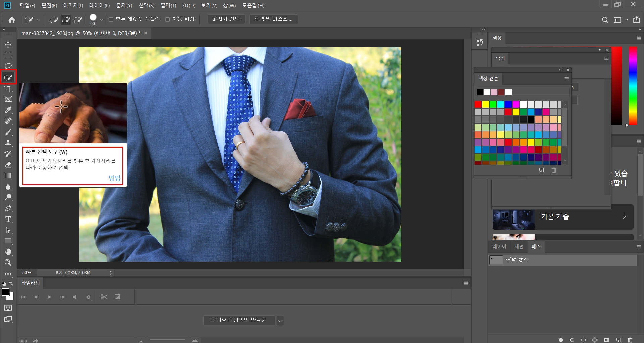This screenshot has width=644, height=343.
Task: Select the Eraser tool
Action: [8, 164]
